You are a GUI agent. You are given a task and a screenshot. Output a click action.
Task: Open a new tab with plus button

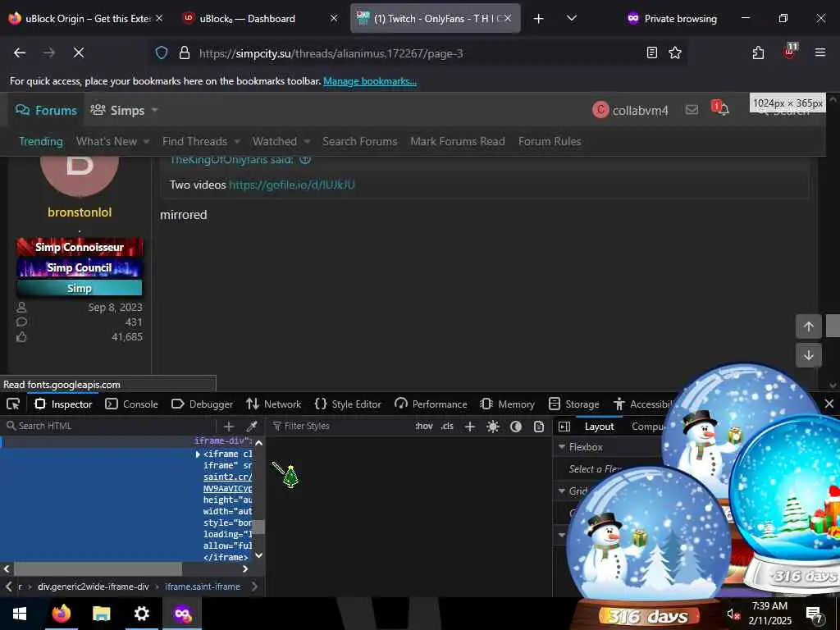pyautogui.click(x=538, y=19)
